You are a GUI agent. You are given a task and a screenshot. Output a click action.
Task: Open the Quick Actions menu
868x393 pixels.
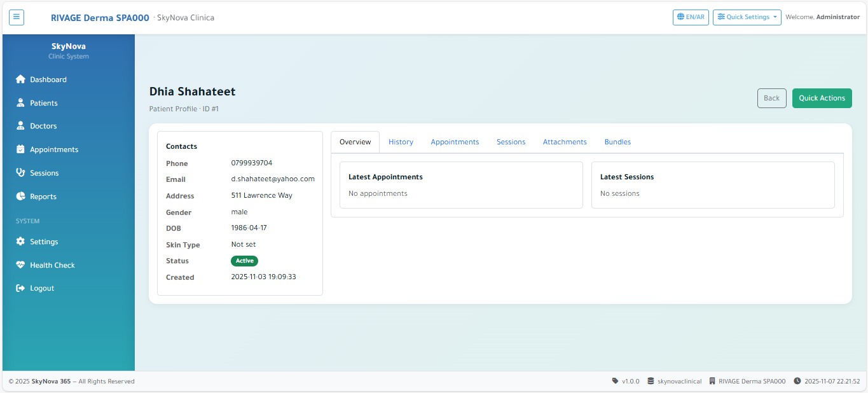[822, 98]
